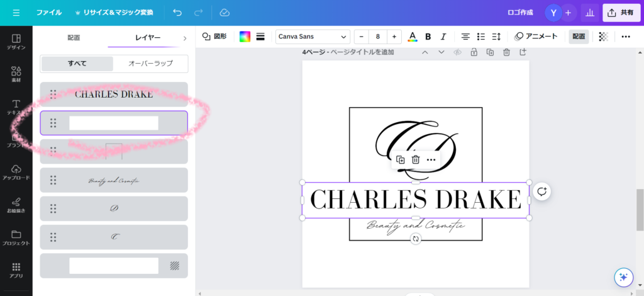The height and width of the screenshot is (296, 644).
Task: Select the locked background layer at bottom
Action: (x=114, y=266)
